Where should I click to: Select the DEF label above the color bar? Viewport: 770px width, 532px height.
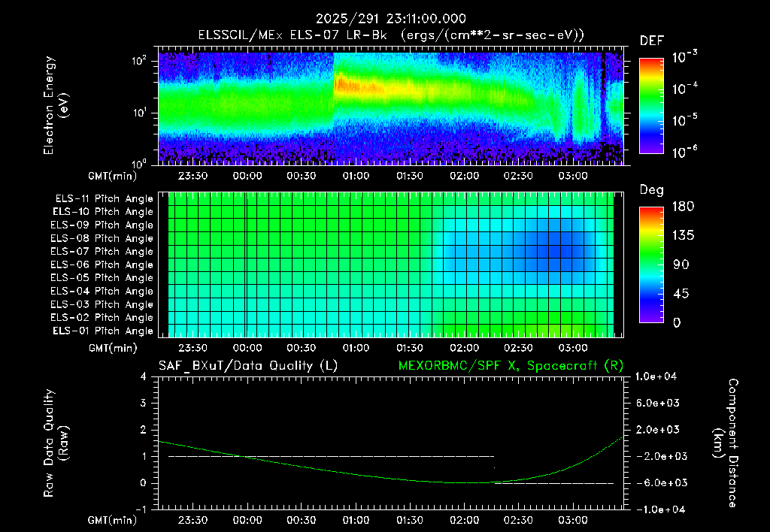point(652,41)
